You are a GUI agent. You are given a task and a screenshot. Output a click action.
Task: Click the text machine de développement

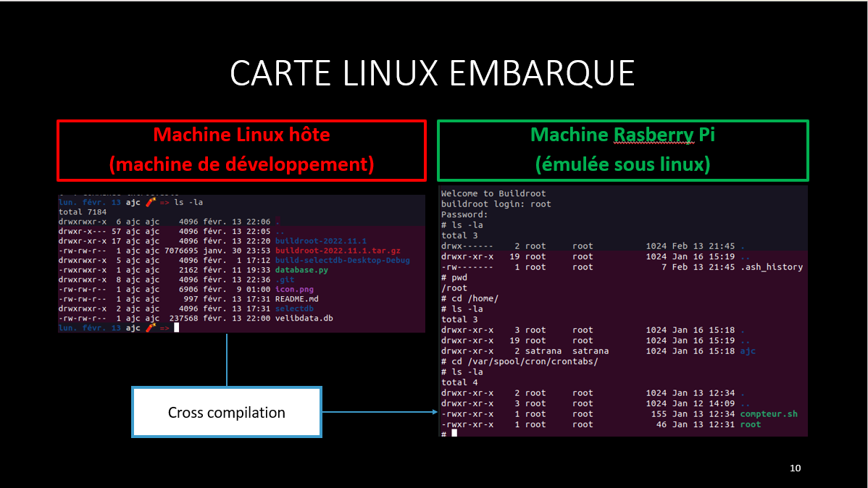tap(241, 164)
